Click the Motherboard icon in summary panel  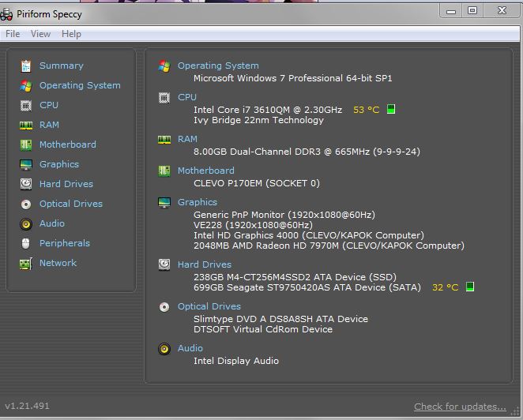tap(164, 171)
